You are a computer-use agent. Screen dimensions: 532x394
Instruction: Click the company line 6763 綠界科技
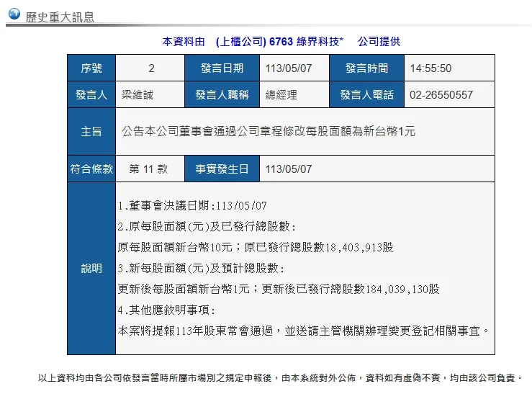point(281,41)
